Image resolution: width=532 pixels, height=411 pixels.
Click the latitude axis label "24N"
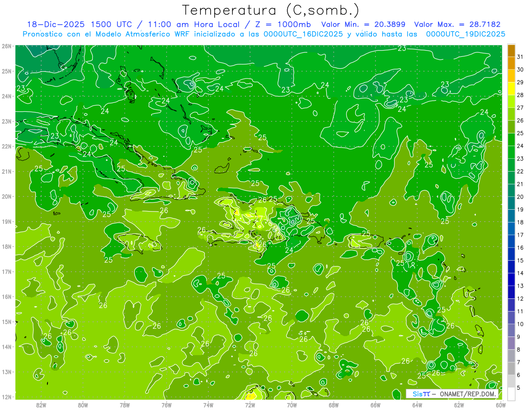pyautogui.click(x=7, y=96)
